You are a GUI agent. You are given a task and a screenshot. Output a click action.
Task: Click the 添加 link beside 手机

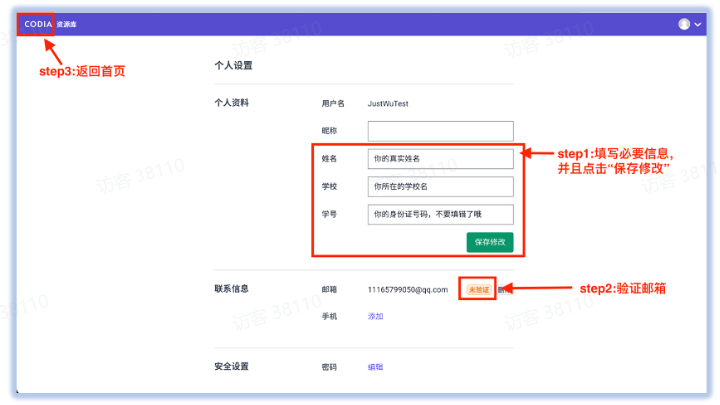376,316
